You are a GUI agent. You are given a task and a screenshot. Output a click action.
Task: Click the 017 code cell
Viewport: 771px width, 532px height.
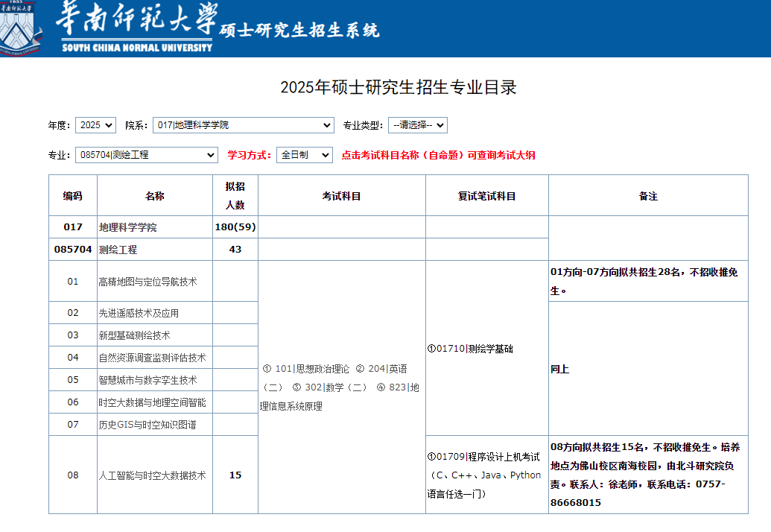(x=73, y=227)
